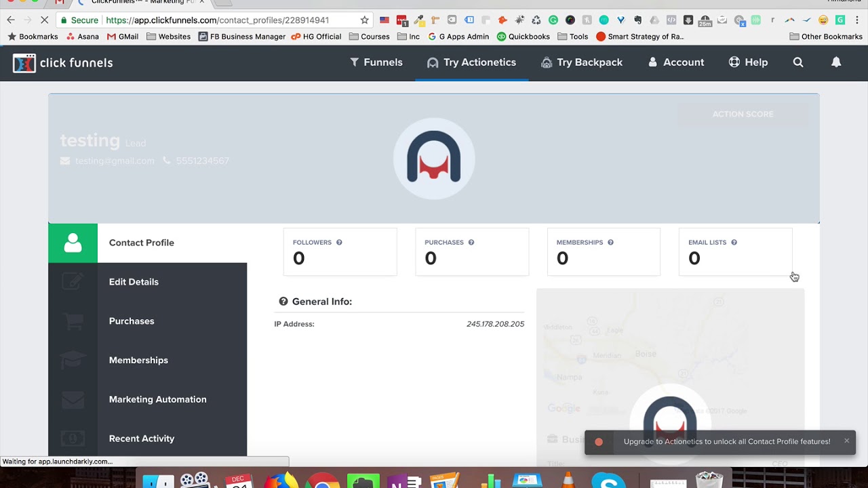Open Trash in the Dock

coord(709,480)
